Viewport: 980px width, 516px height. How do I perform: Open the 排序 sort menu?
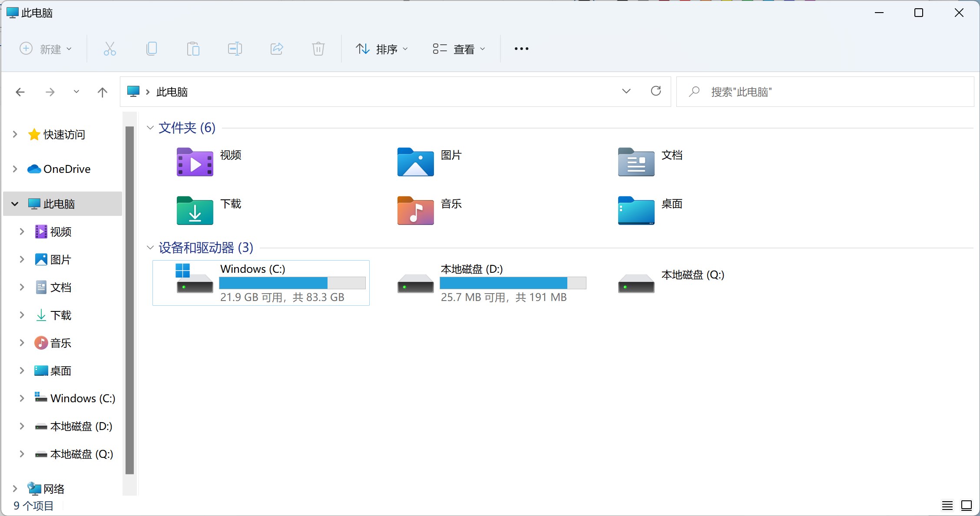click(382, 49)
